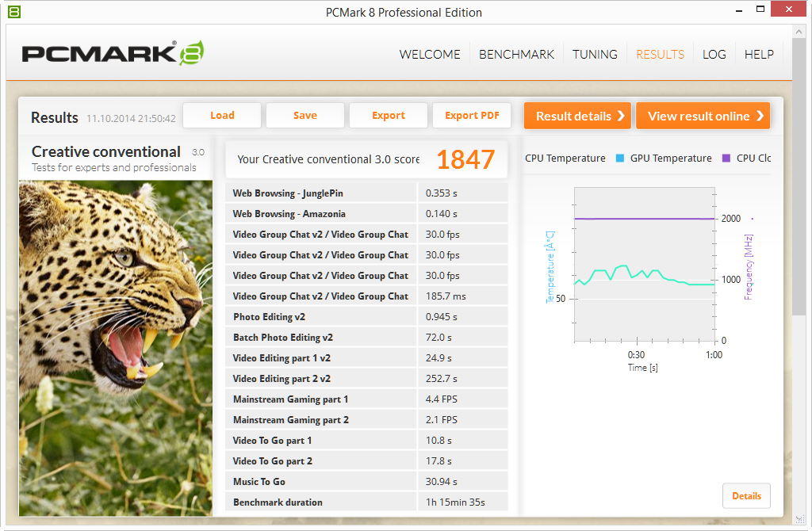812x531 pixels.
Task: Click Video To Go part 2 row
Action: tap(366, 461)
